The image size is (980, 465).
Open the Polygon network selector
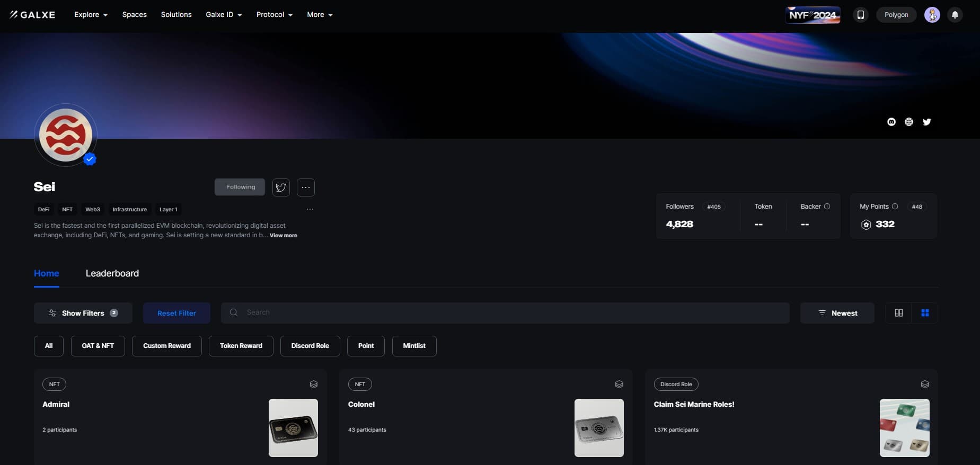[896, 15]
